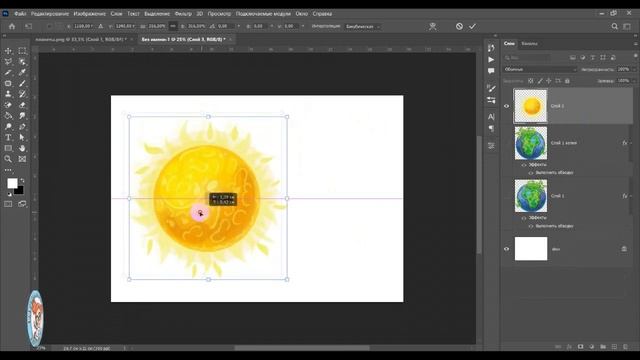The width and height of the screenshot is (640, 360).
Task: Toggle Эффекты visibility under Слой 1
Action: 524,218
